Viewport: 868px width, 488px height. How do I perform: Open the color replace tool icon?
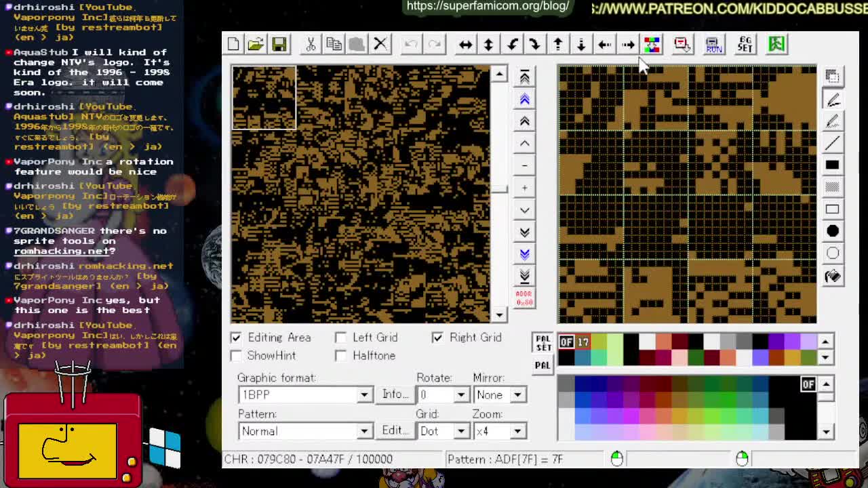(x=651, y=45)
